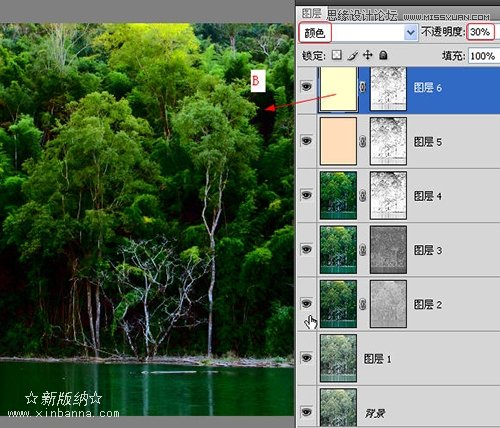Hide 图层 5 with its eye icon
The height and width of the screenshot is (428, 500).
pos(306,141)
